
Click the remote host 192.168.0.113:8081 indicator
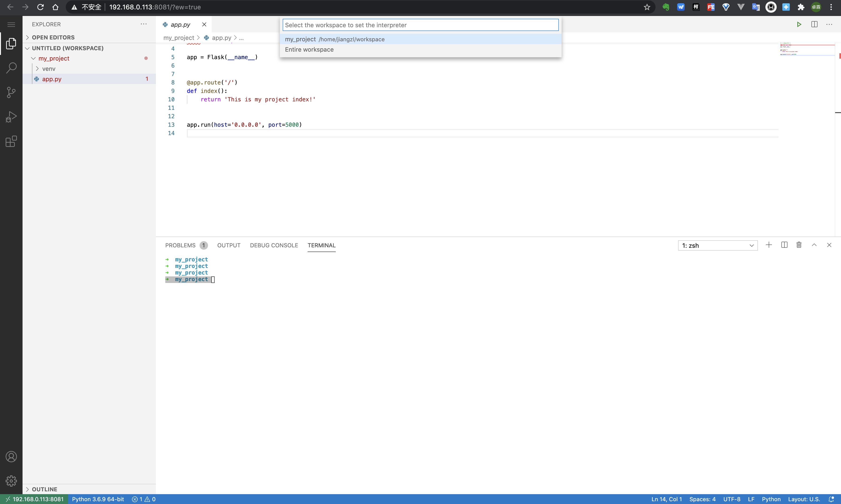coord(34,499)
